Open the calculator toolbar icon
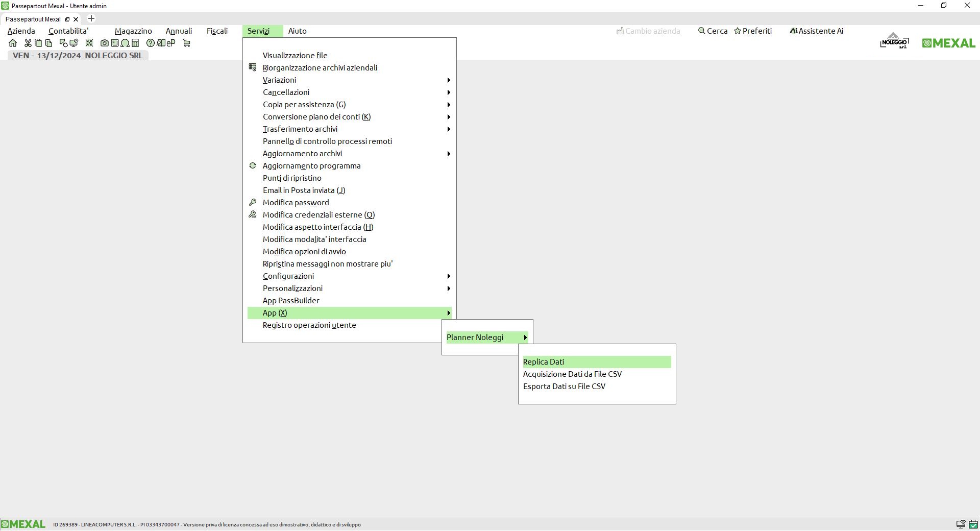The image size is (980, 531). point(135,43)
